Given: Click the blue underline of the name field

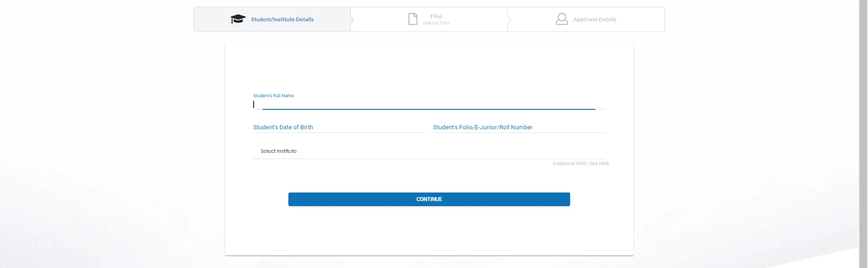Looking at the screenshot, I should 429,109.
